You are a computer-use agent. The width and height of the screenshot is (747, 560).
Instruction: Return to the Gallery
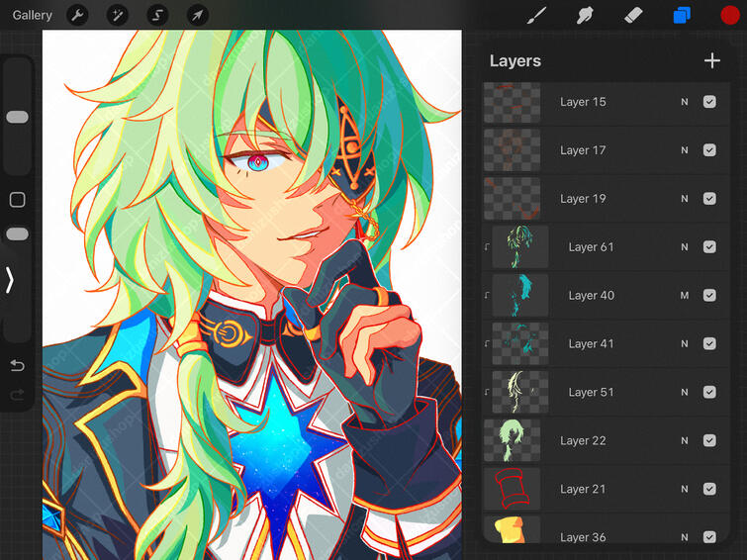(x=33, y=16)
